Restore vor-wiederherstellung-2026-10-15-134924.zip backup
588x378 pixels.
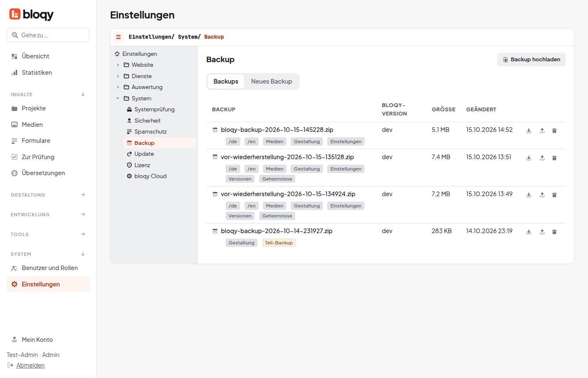[542, 195]
